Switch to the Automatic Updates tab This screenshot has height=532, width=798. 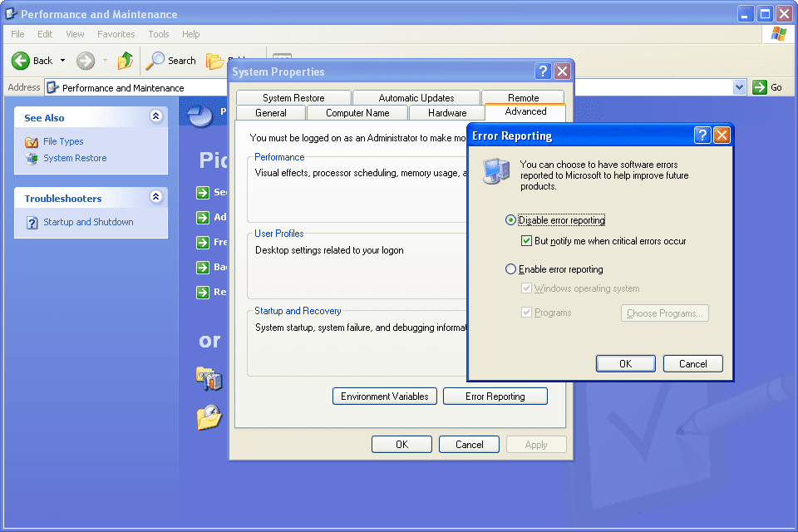point(416,98)
